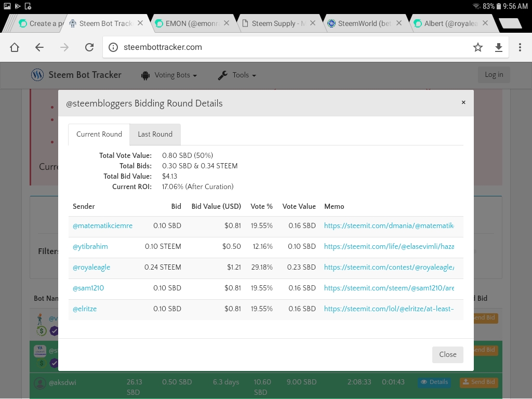The width and height of the screenshot is (532, 399).
Task: Tap the image notification icon in status bar
Action: (7, 6)
